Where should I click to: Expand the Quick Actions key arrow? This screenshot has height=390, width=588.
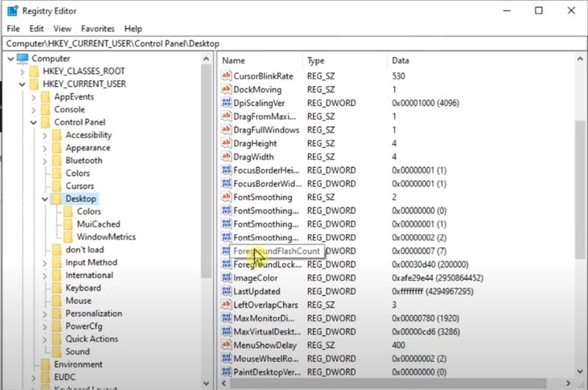45,339
